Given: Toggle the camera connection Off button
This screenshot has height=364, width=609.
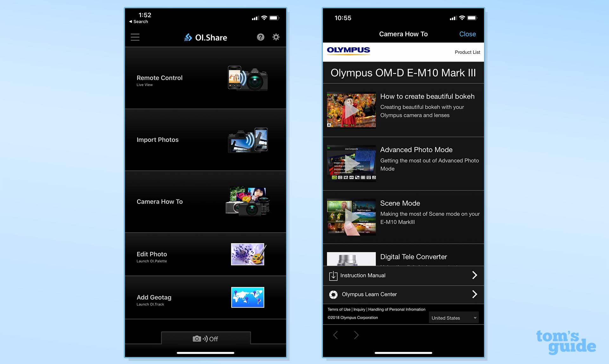Looking at the screenshot, I should [x=206, y=339].
